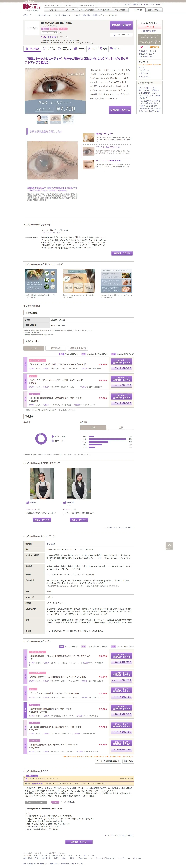Click the heart ブックマークする button

(121, 34)
